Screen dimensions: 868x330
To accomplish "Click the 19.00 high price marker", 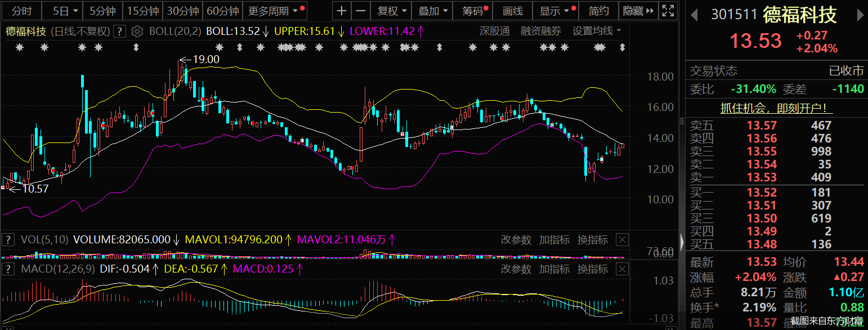I will coord(206,59).
